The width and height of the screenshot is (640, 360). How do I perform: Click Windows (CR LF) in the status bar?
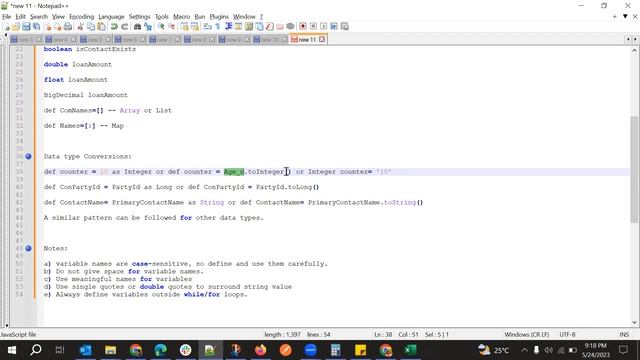527,335
